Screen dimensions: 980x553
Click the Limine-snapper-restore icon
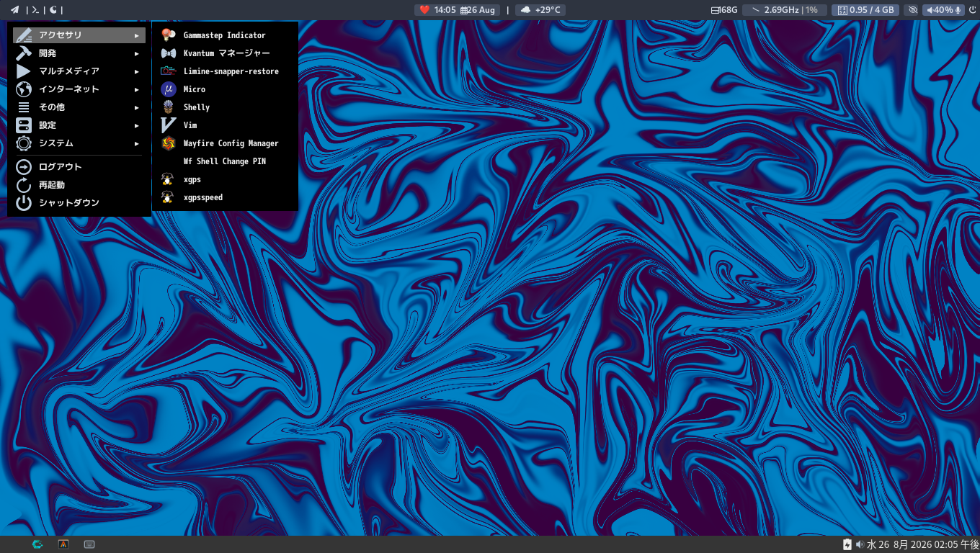pyautogui.click(x=169, y=71)
